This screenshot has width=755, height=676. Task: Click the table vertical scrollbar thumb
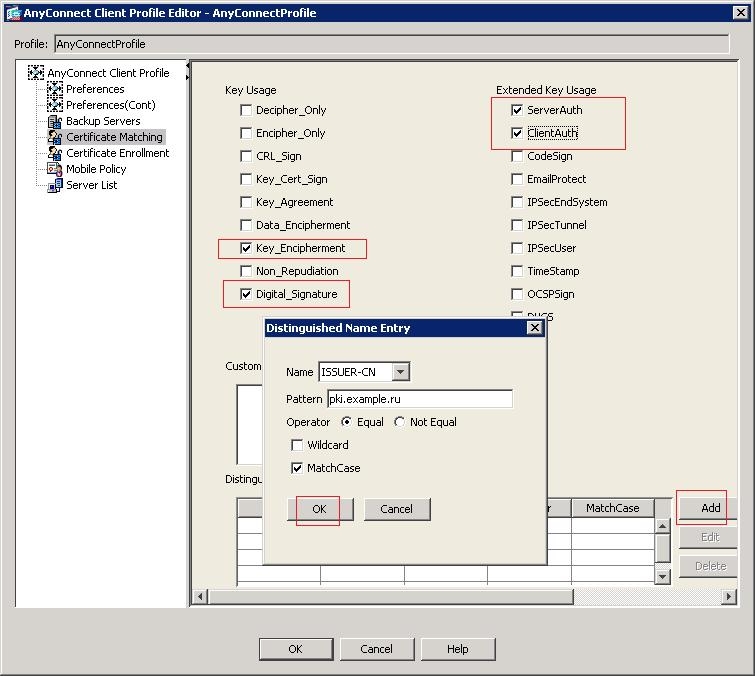[663, 548]
